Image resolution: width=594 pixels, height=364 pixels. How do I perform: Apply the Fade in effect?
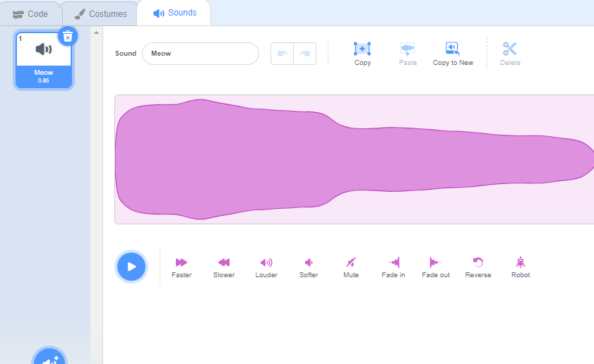(x=393, y=267)
